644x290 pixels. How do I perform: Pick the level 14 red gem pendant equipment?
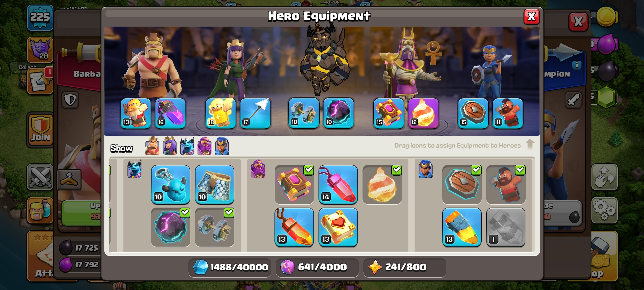tap(338, 184)
